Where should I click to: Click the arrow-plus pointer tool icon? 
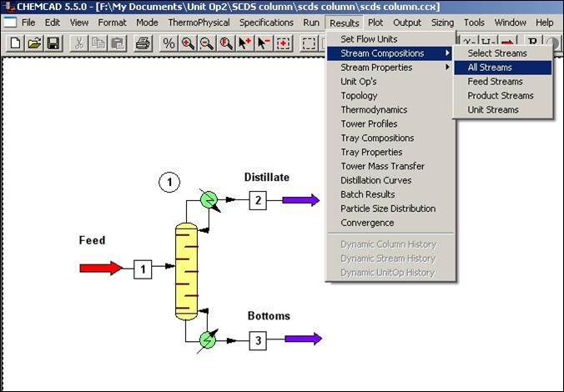(x=245, y=43)
